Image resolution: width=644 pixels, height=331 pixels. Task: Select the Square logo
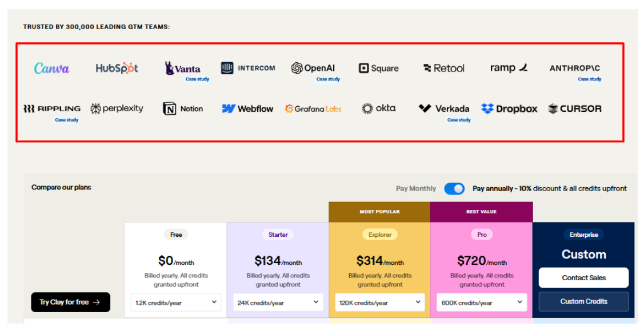click(379, 68)
